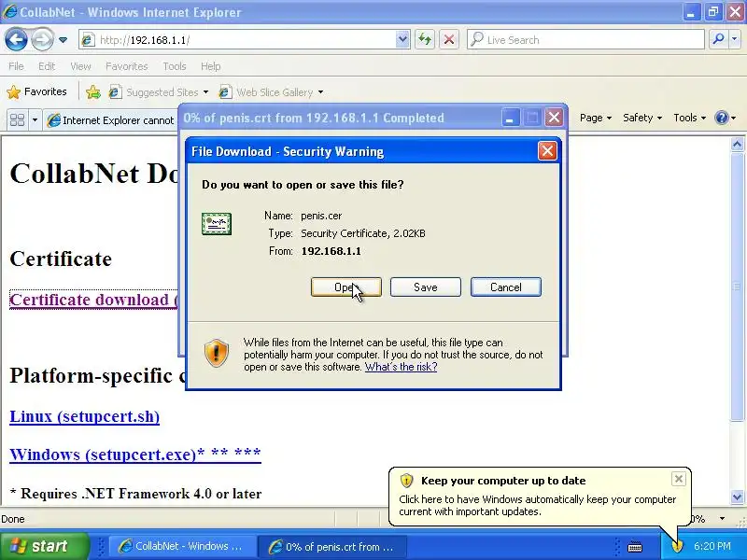
Task: Click the 'Security Certificate, 2.02KB' type text
Action: click(x=363, y=233)
